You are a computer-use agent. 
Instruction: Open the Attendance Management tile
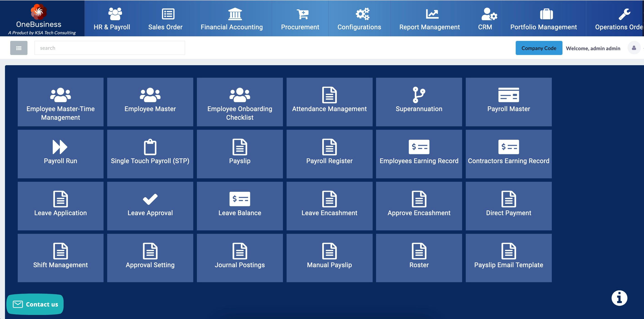click(329, 102)
